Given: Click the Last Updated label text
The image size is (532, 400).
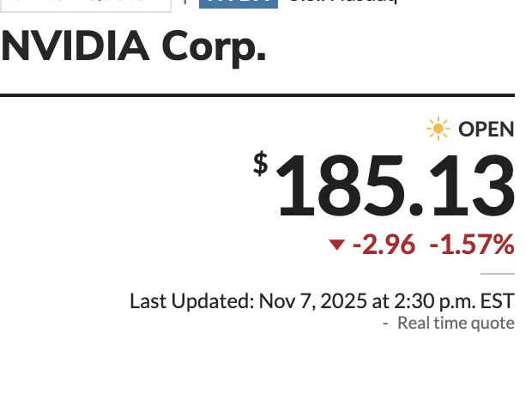Looking at the screenshot, I should coord(190,301).
